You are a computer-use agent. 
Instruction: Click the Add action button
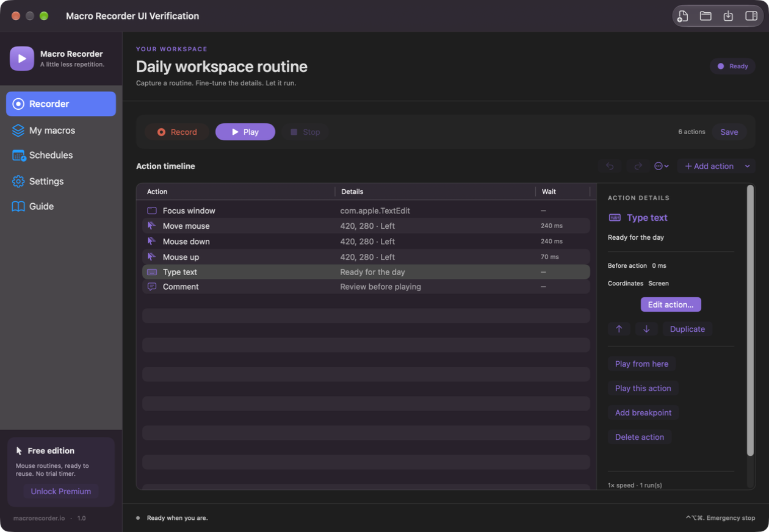709,166
